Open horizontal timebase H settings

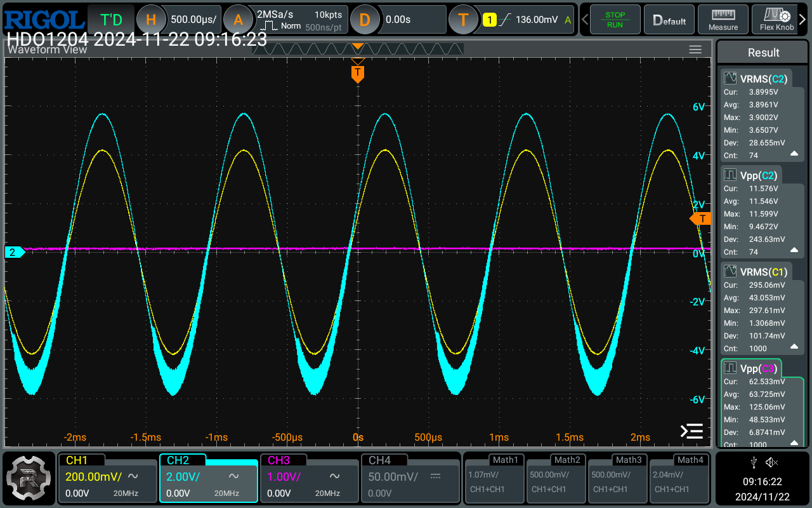pos(150,20)
